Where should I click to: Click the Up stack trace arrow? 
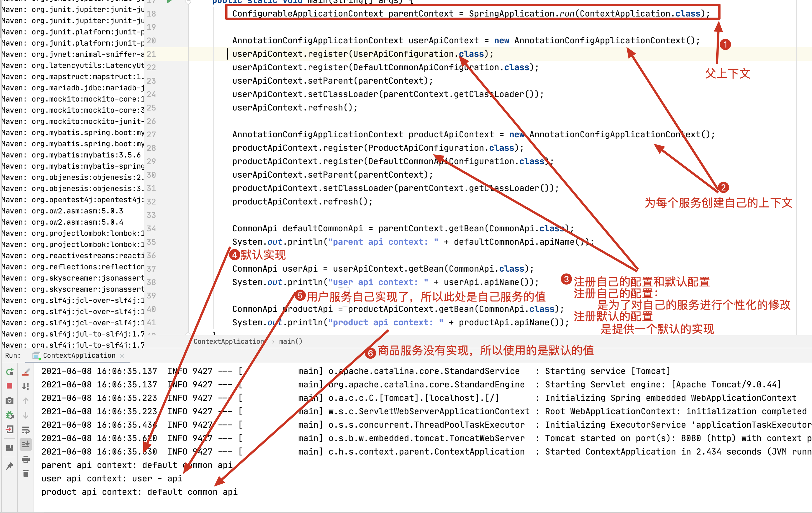(x=26, y=401)
